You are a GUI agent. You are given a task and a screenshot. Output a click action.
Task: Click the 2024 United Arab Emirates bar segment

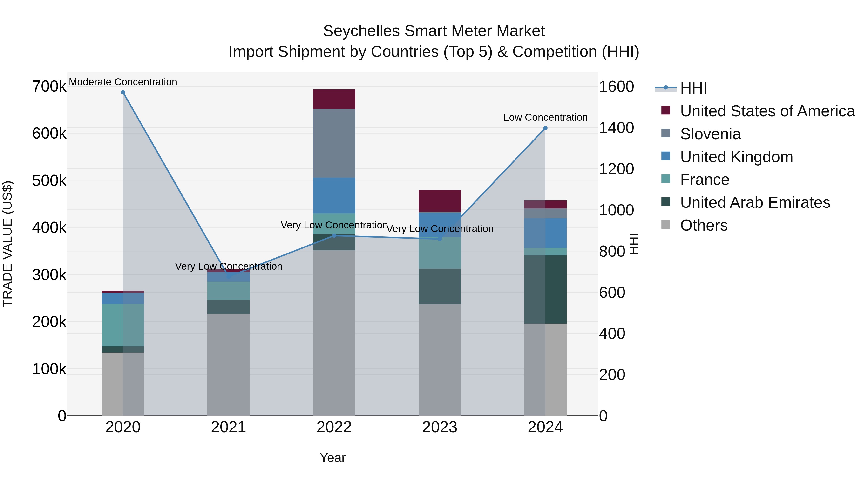click(x=546, y=290)
